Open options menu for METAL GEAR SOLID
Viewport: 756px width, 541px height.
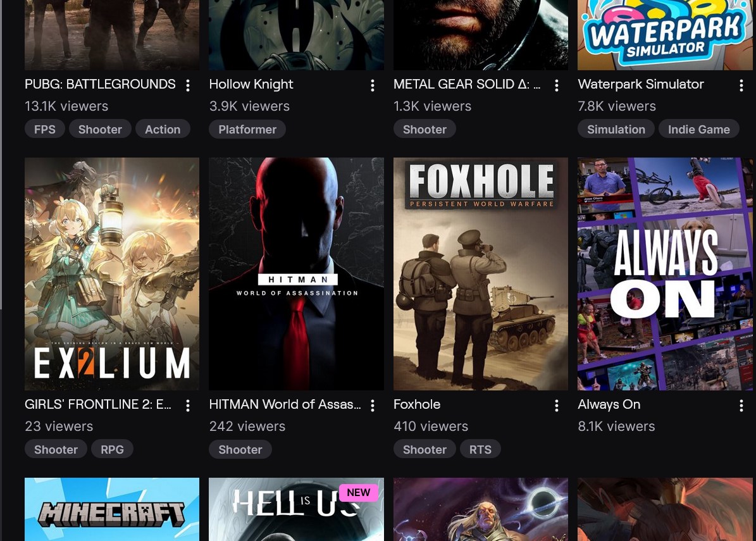(557, 85)
